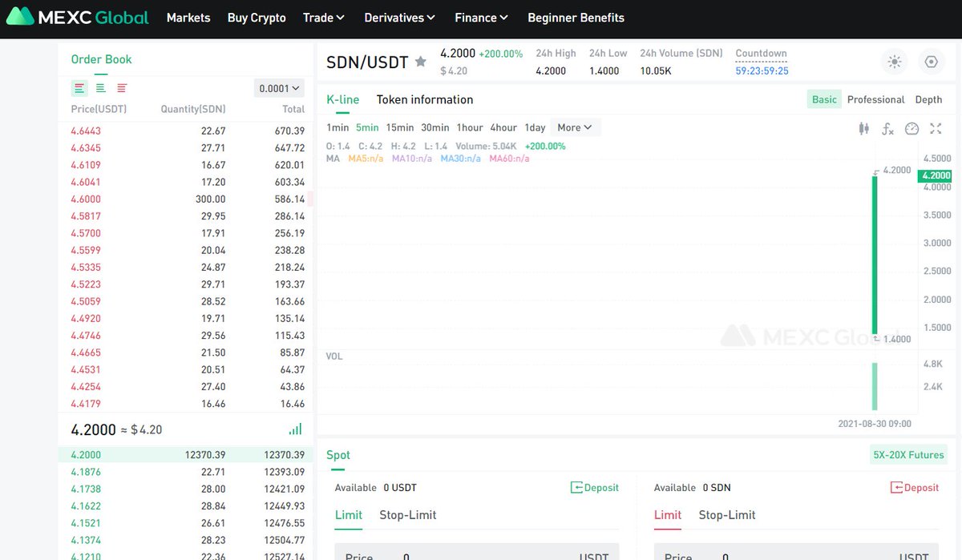Select buy order at price 4.1876

pyautogui.click(x=186, y=472)
